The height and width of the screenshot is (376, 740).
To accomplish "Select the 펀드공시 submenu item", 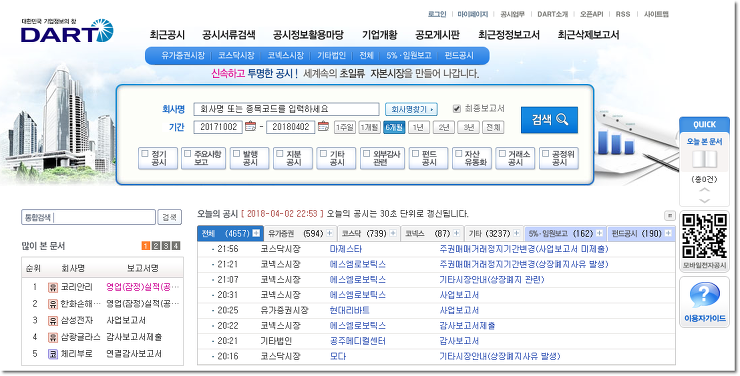I will [x=459, y=55].
